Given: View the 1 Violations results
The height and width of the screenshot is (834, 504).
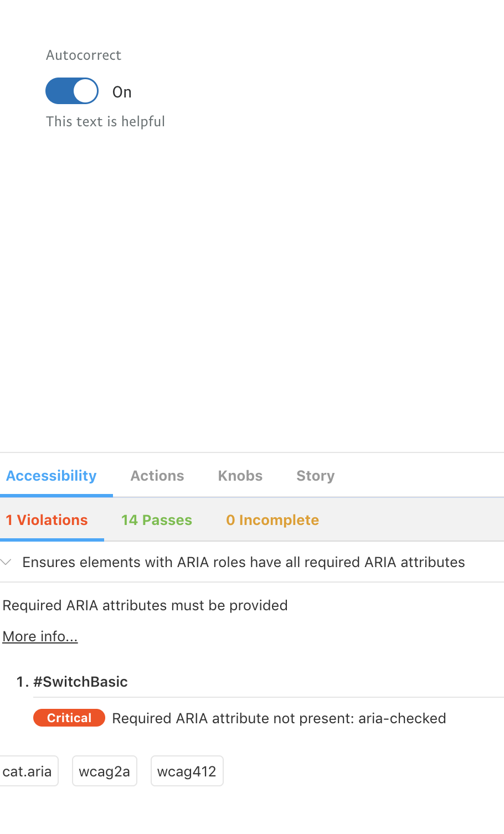Looking at the screenshot, I should [47, 519].
